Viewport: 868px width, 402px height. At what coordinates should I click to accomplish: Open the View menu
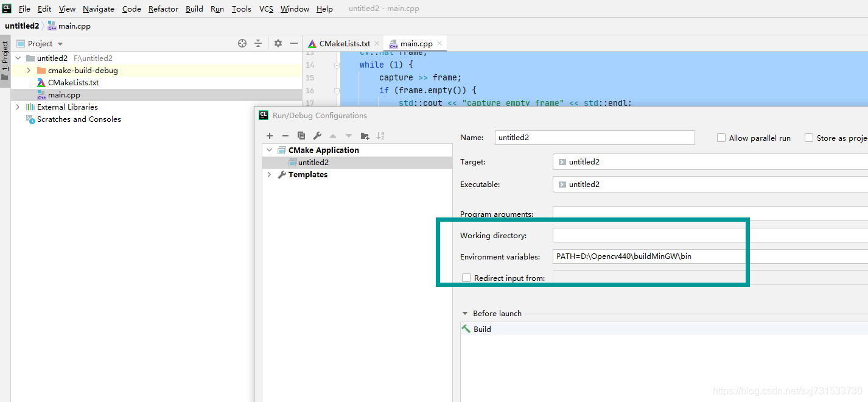[67, 9]
